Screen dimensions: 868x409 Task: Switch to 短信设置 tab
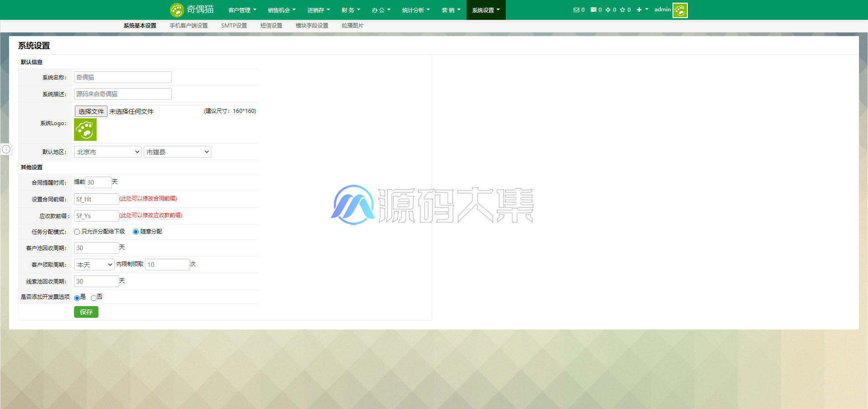(x=271, y=26)
